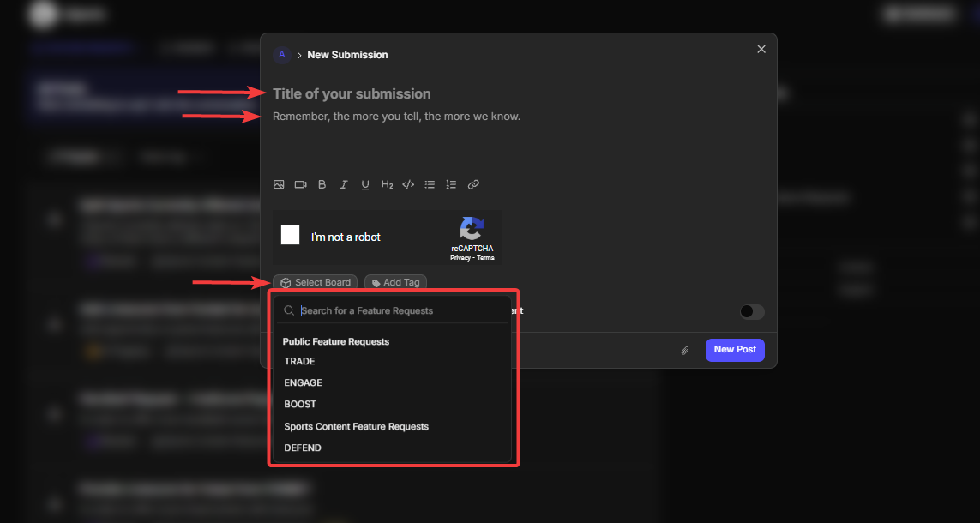Pick the DEFEND board from list

point(304,448)
